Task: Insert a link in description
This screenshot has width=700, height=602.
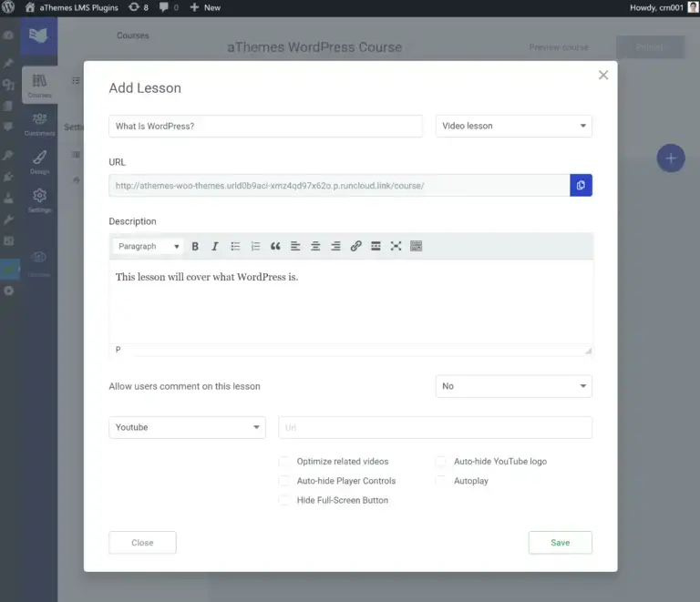Action: [x=355, y=246]
